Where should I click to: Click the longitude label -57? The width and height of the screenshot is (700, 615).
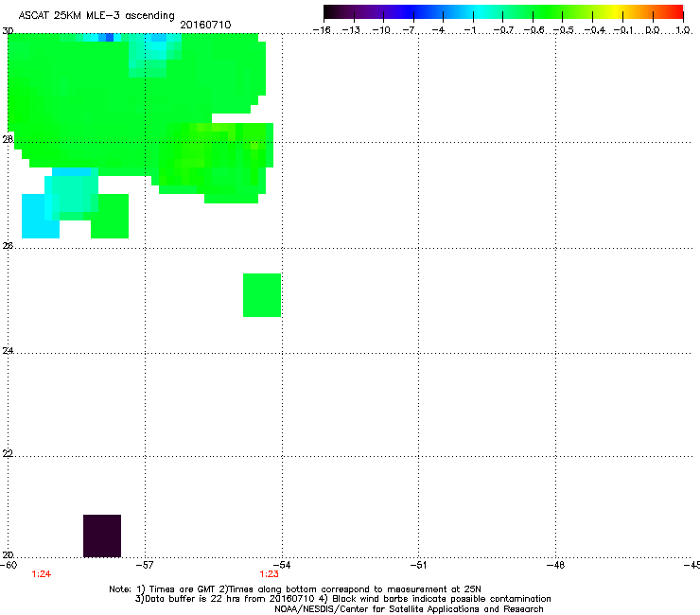pos(145,565)
